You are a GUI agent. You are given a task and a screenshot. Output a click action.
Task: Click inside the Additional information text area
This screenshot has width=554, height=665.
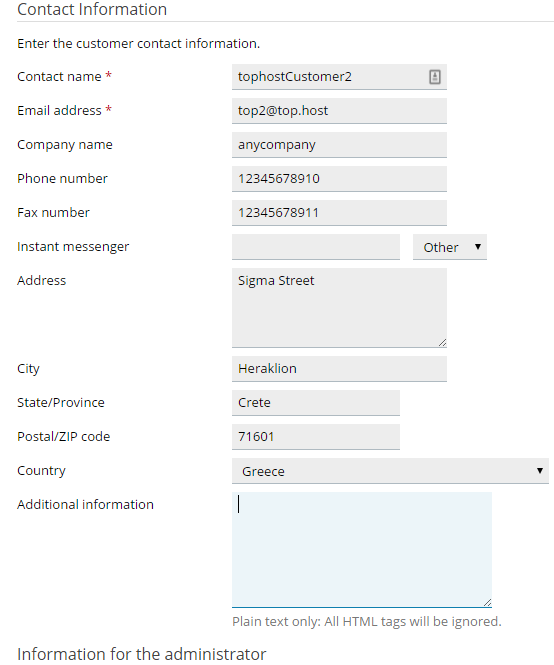tap(361, 550)
